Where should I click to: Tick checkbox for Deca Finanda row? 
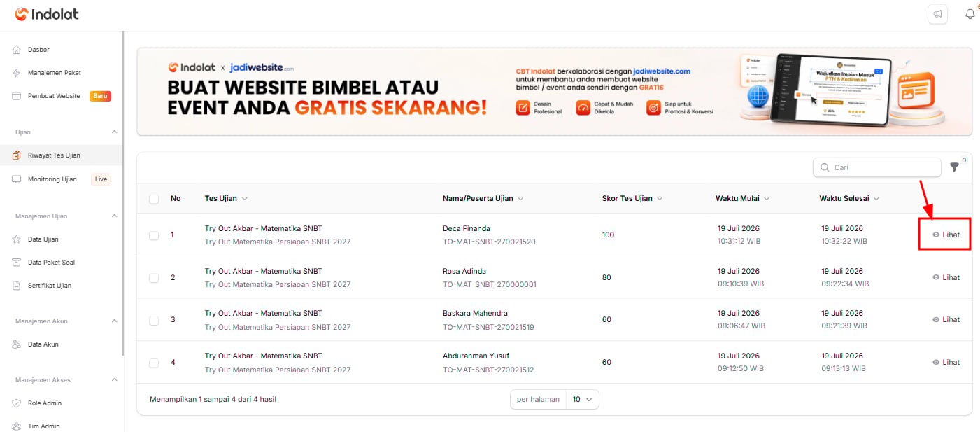click(154, 235)
